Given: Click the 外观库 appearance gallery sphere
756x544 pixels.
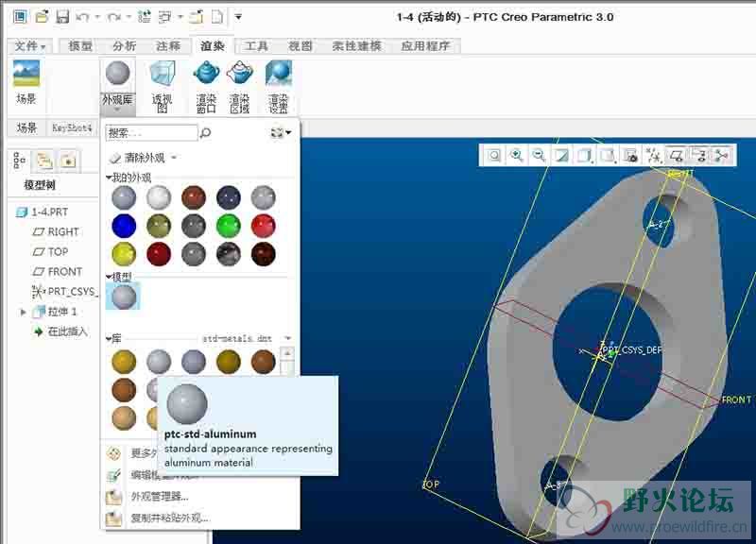Looking at the screenshot, I should coord(117,74).
